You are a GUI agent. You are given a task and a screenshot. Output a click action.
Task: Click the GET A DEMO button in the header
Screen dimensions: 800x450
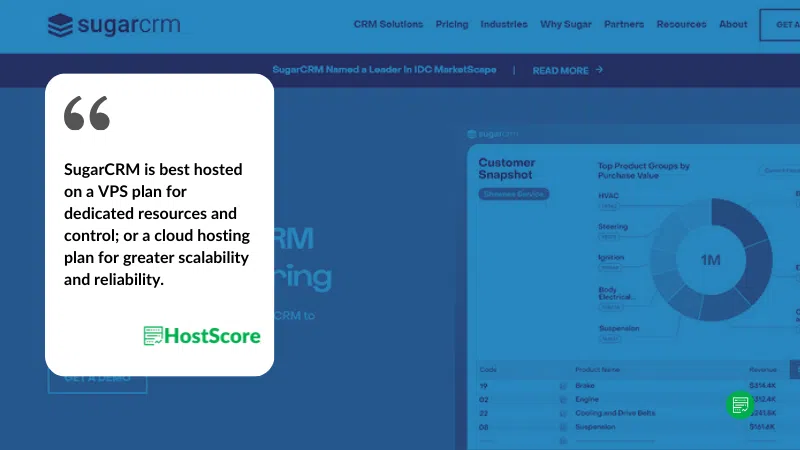pyautogui.click(x=780, y=25)
